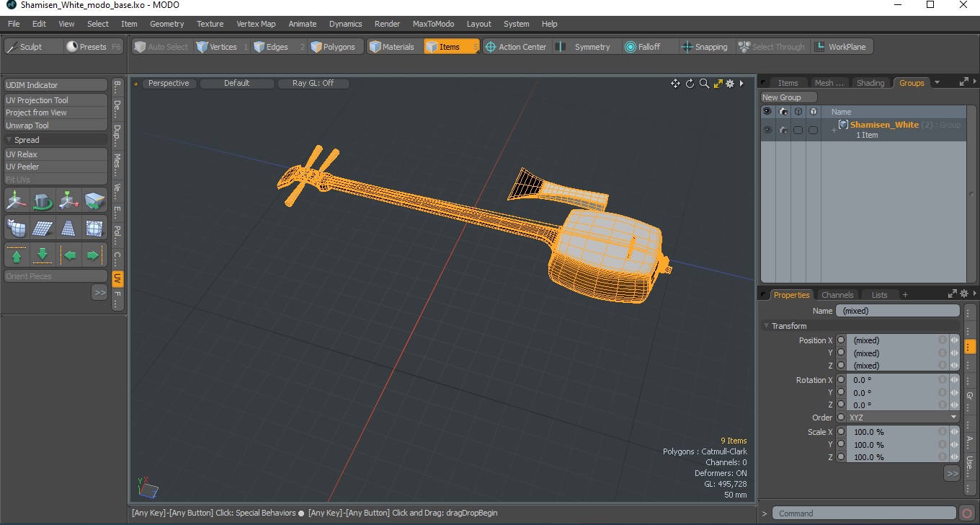The image size is (980, 525).
Task: Open gear settings of Properties panel
Action: point(964,294)
